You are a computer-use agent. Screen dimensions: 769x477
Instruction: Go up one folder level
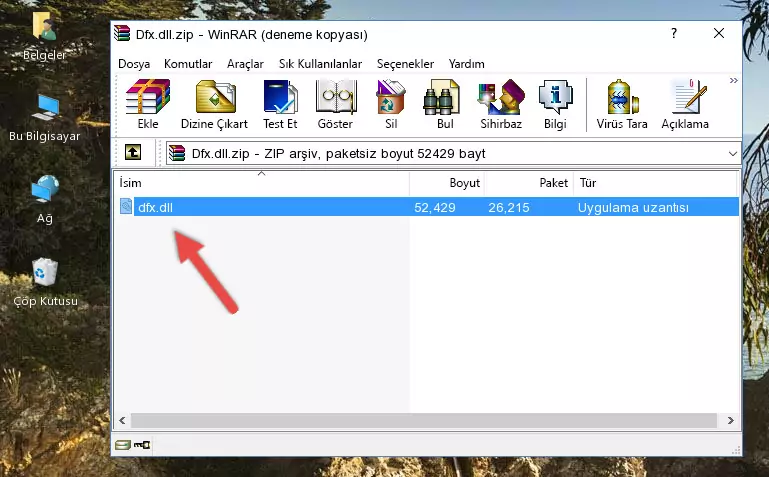133,152
